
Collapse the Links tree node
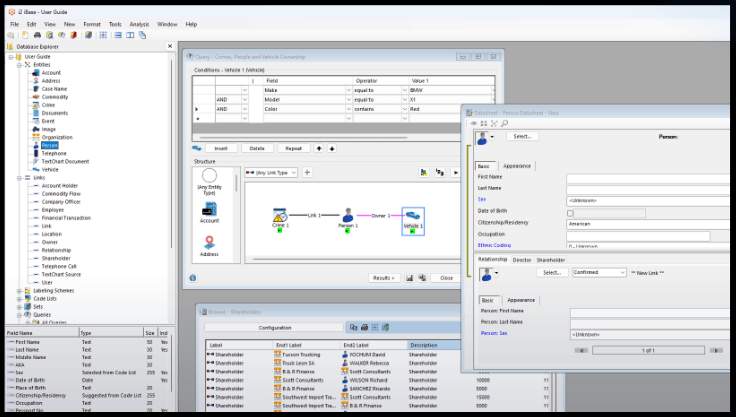[x=19, y=178]
